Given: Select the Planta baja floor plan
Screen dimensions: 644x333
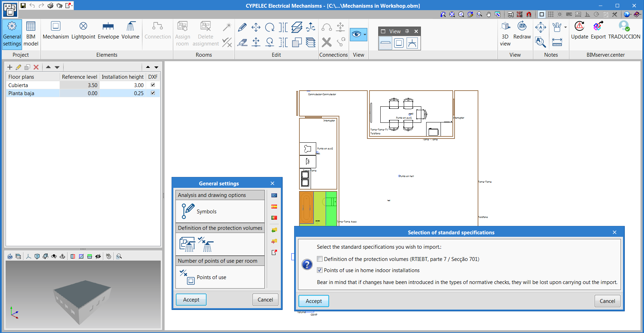Looking at the screenshot, I should pyautogui.click(x=21, y=93).
